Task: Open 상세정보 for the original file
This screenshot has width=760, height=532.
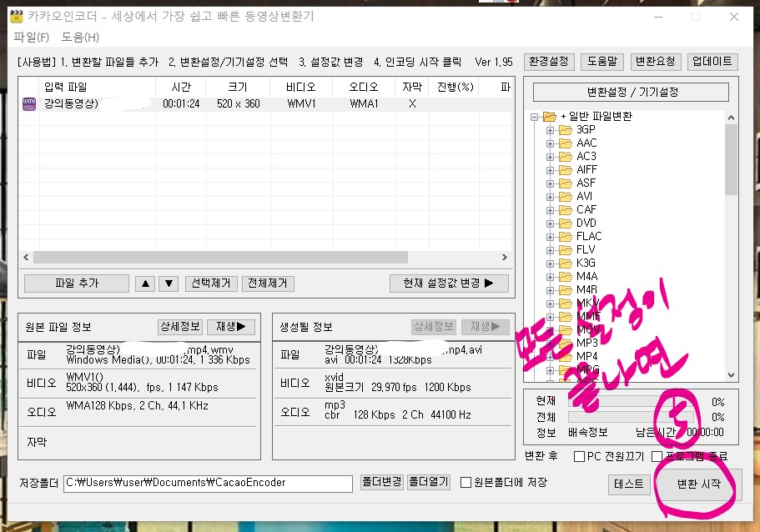Action: pos(180,327)
